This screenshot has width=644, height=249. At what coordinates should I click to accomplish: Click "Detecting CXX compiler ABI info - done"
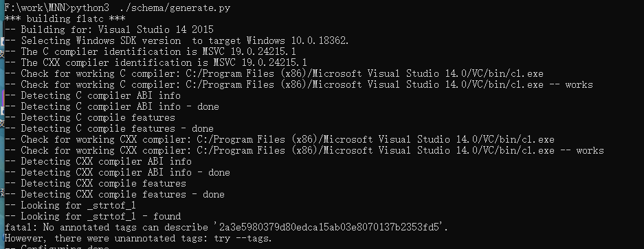point(117,172)
